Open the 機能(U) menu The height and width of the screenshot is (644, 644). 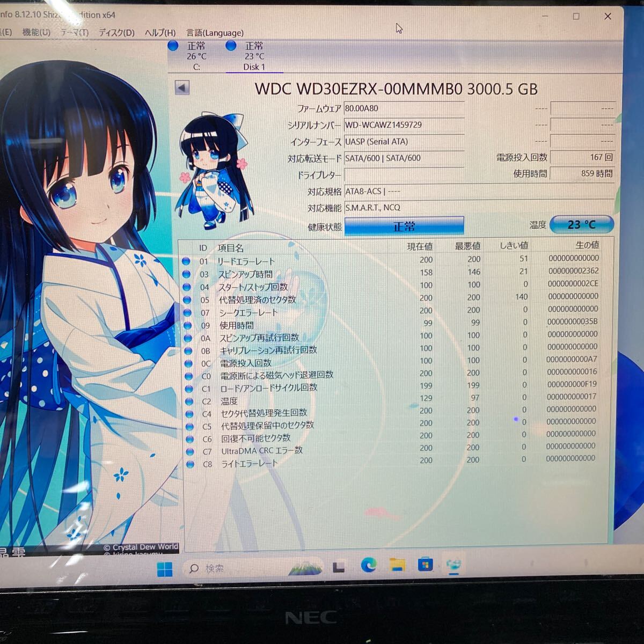pyautogui.click(x=36, y=32)
